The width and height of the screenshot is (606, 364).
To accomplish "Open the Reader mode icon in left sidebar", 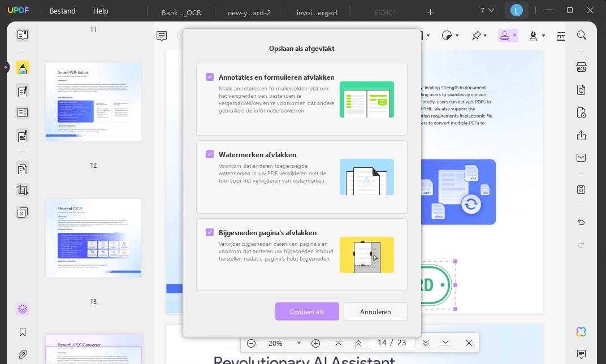I will click(23, 35).
